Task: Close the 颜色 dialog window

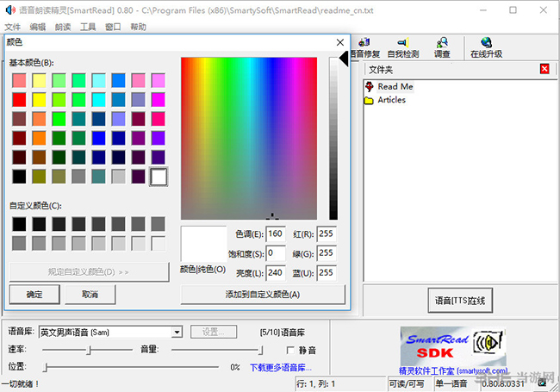Action: point(340,42)
